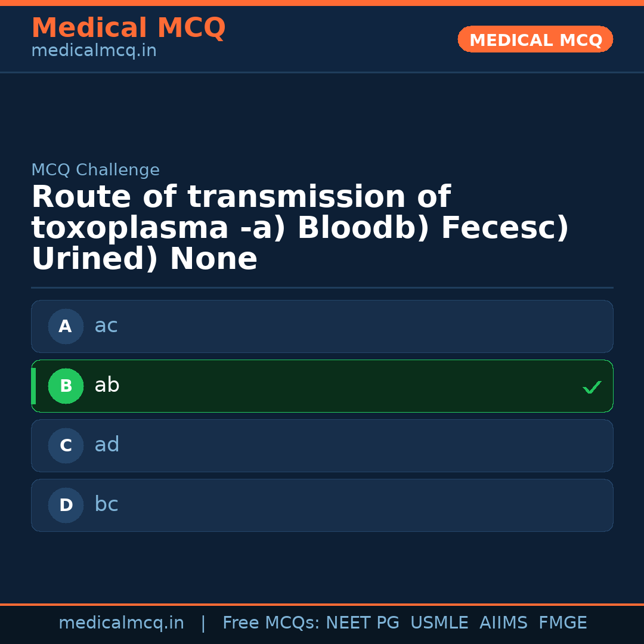Select answer option C labeled 'ad'

pos(322,445)
